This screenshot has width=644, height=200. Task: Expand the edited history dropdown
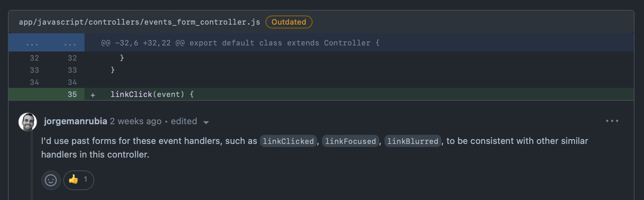click(206, 122)
